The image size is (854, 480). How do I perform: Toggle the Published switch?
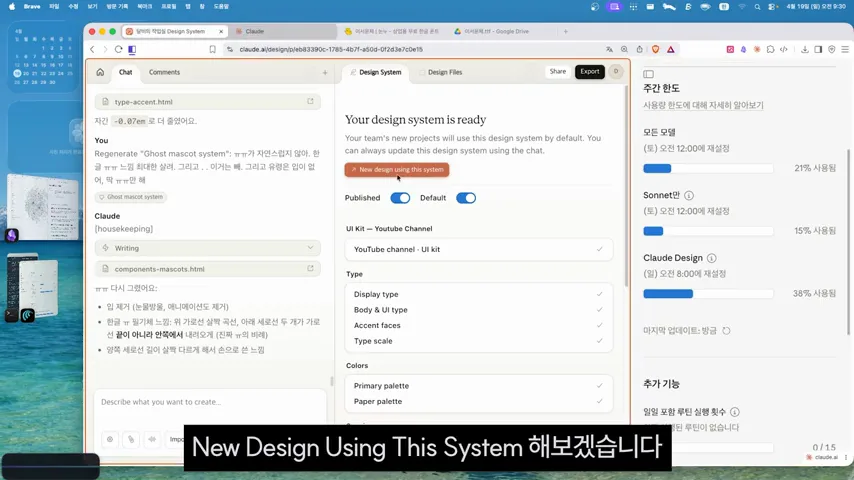tap(400, 198)
